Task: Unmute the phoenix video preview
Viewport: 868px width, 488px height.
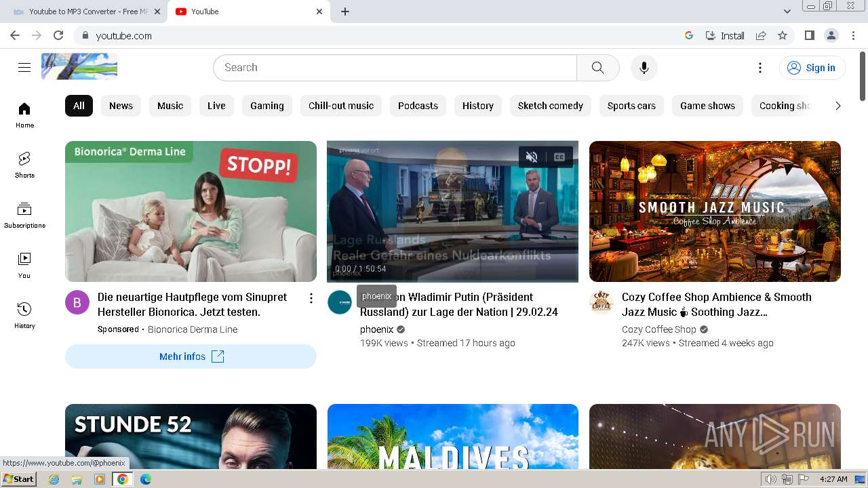Action: click(532, 157)
